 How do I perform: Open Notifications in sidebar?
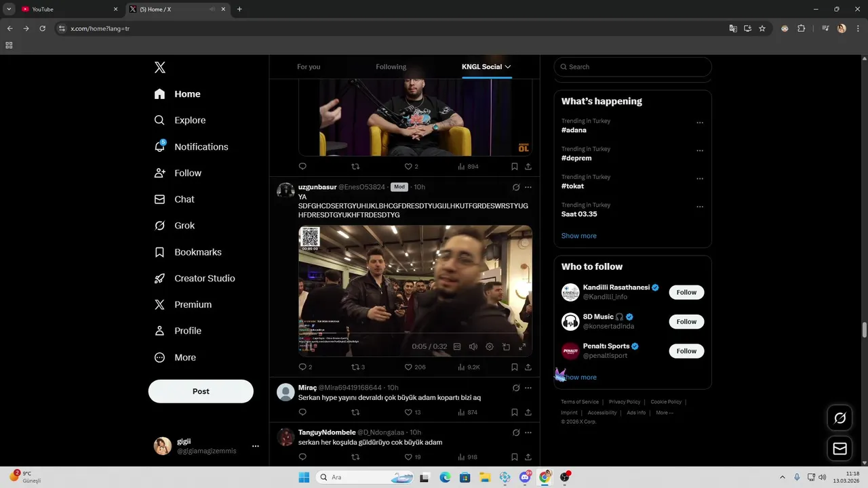tap(191, 146)
